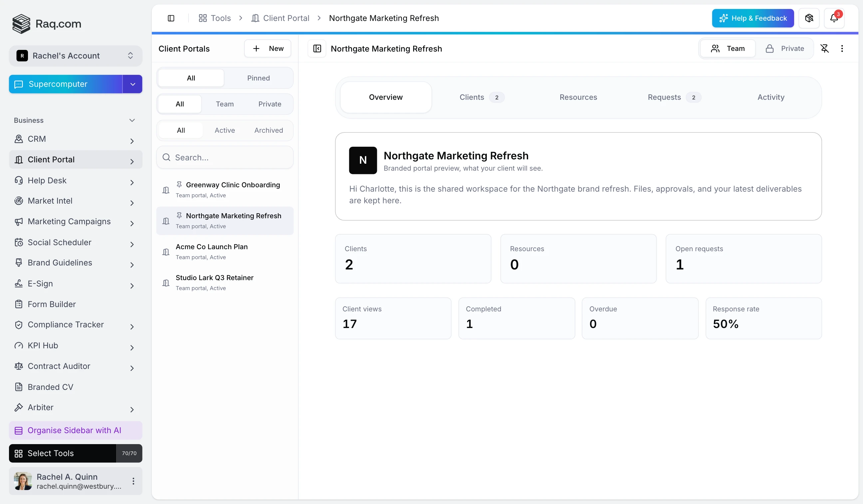The image size is (863, 504).
Task: Go to Client Portal in the breadcrumb
Action: [280, 18]
